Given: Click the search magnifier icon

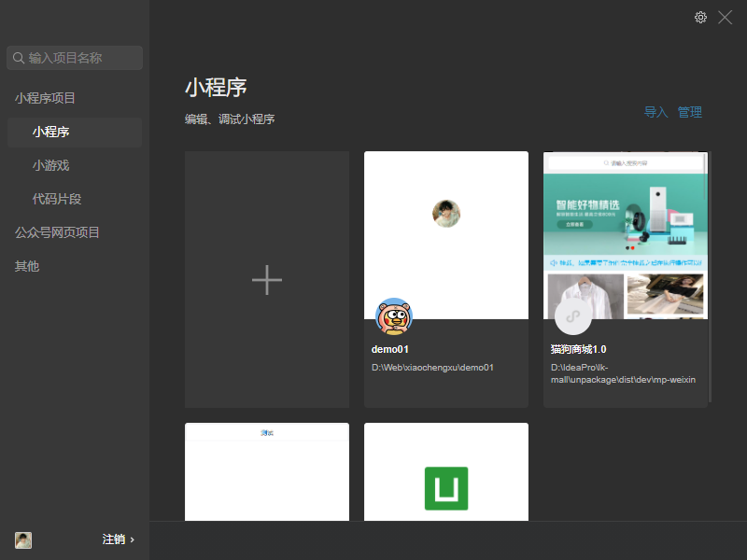Looking at the screenshot, I should pyautogui.click(x=19, y=58).
